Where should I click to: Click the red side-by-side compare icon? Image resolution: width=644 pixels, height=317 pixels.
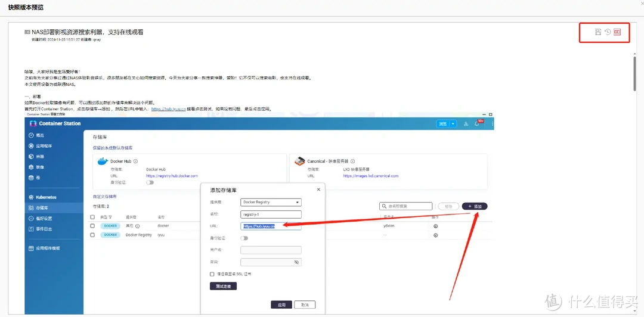pos(617,32)
